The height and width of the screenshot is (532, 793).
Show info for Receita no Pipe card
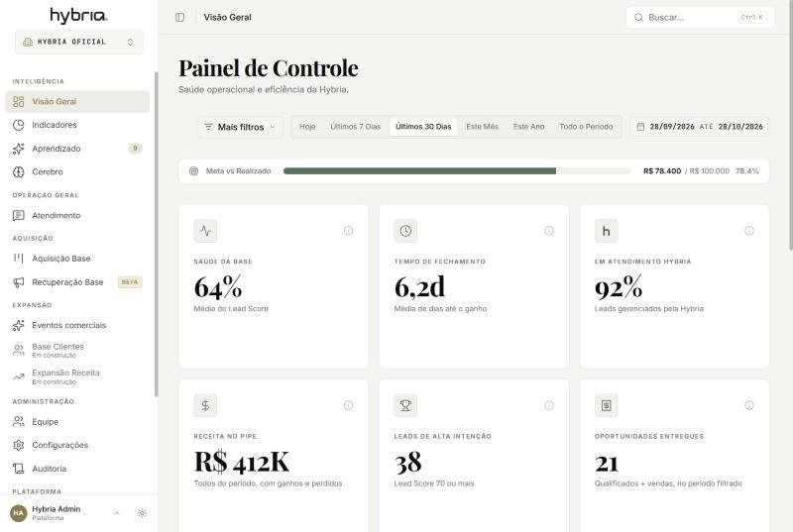coord(349,405)
